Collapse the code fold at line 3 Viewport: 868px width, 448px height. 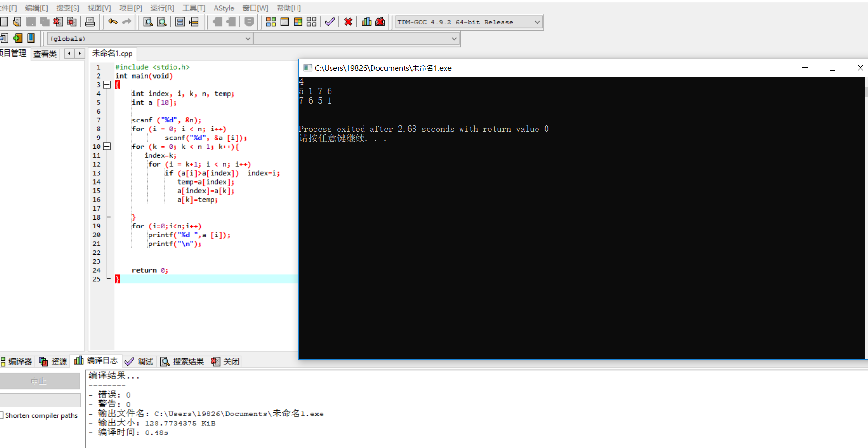click(x=107, y=85)
